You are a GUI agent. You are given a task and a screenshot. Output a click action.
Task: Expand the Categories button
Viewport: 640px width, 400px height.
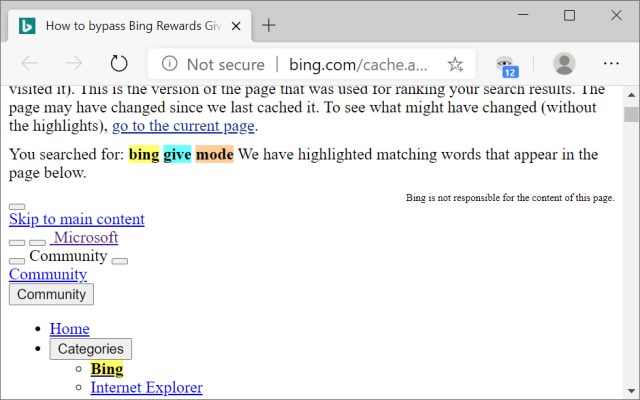(x=91, y=349)
